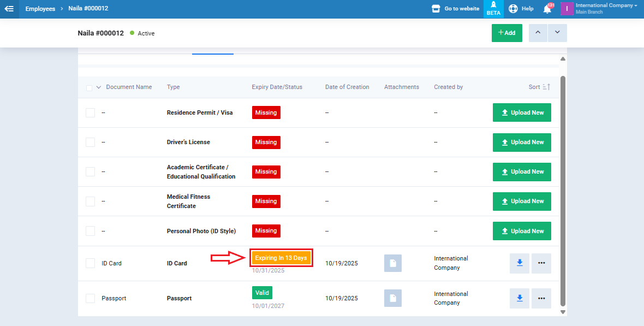Screen dimensions: 644x326
Task: Open the Help menu
Action: pyautogui.click(x=521, y=9)
